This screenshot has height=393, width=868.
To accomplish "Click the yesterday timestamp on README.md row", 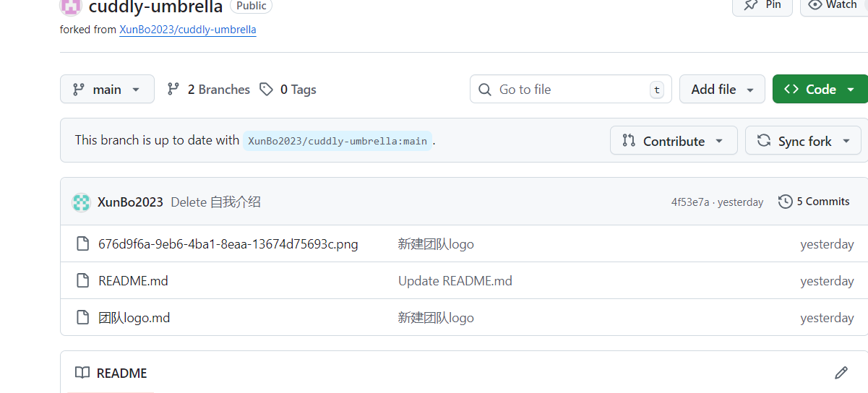I will coord(827,281).
